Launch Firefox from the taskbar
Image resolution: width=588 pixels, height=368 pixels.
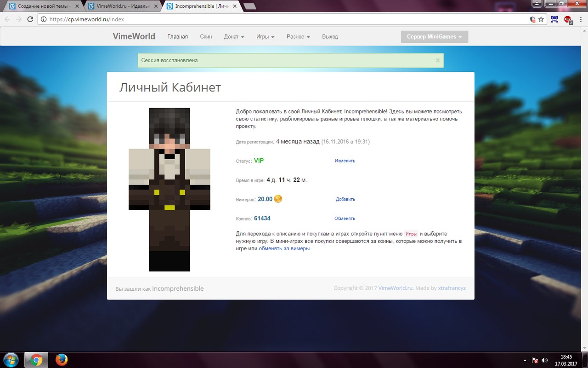(x=62, y=360)
